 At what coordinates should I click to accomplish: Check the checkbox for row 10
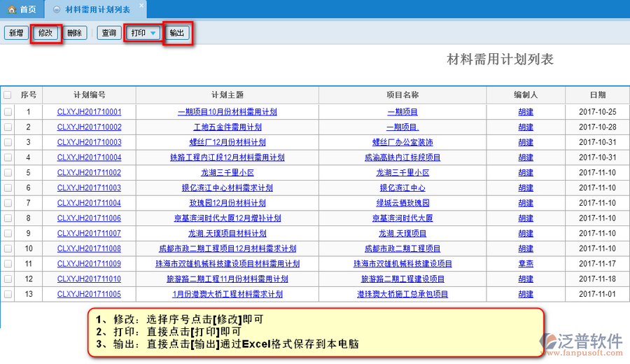[x=8, y=248]
